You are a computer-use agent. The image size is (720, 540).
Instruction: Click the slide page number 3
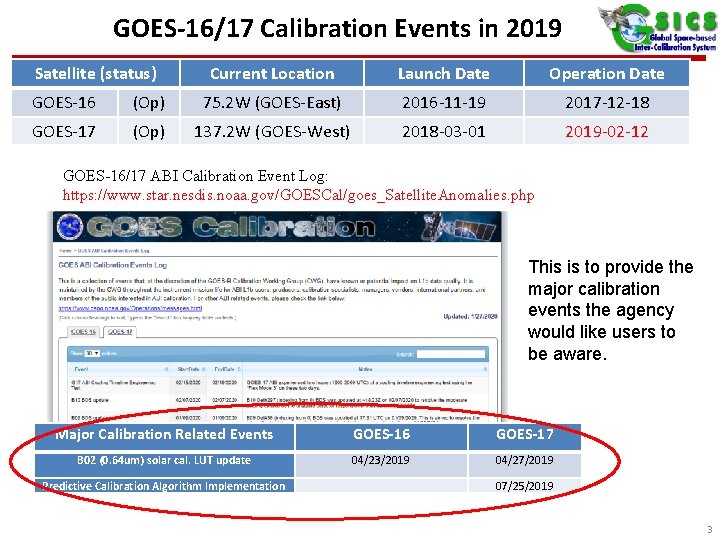(710, 529)
